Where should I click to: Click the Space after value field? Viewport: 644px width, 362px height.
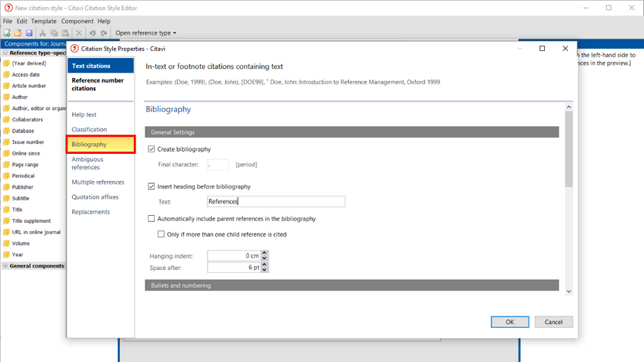234,268
